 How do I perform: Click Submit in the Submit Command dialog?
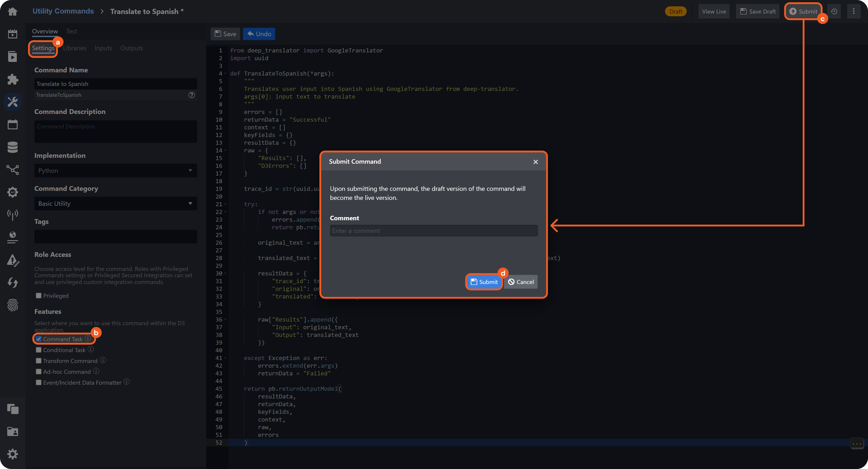[x=484, y=282]
